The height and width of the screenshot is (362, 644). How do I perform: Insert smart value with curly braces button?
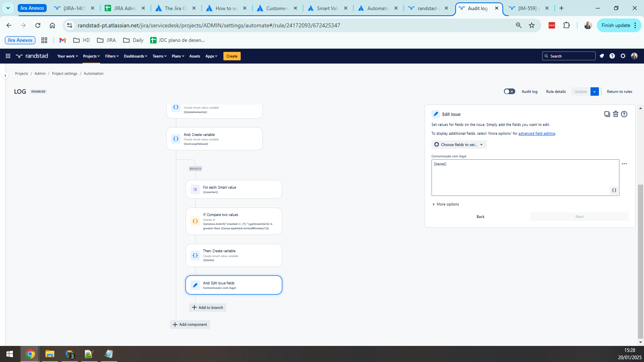[614, 190]
